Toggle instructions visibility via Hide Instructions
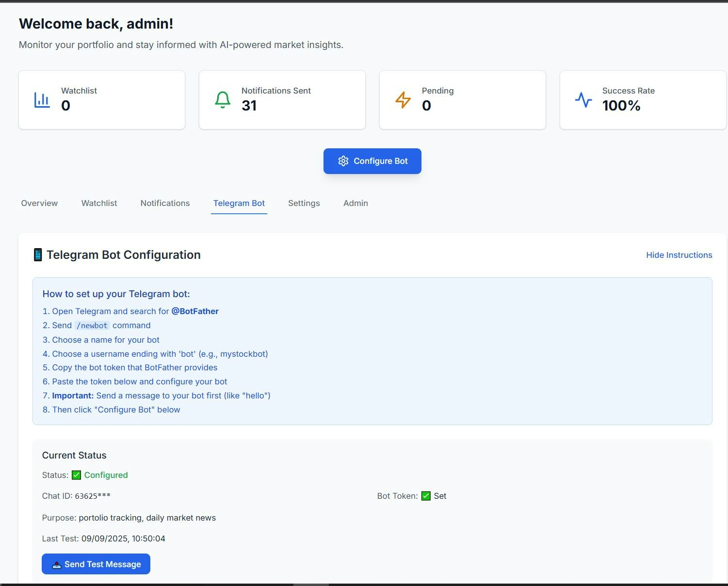The height and width of the screenshot is (586, 728). 679,255
